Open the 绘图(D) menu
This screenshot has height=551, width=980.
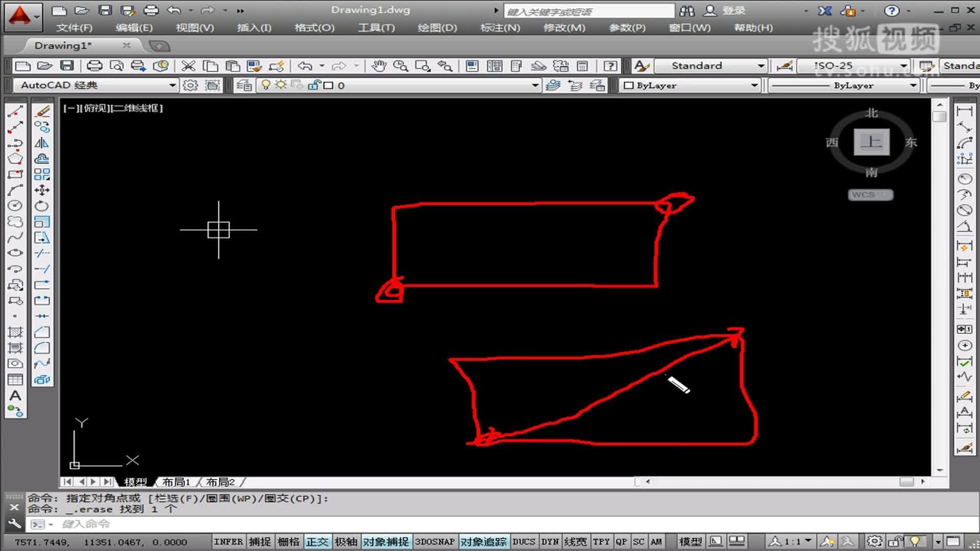pos(437,28)
